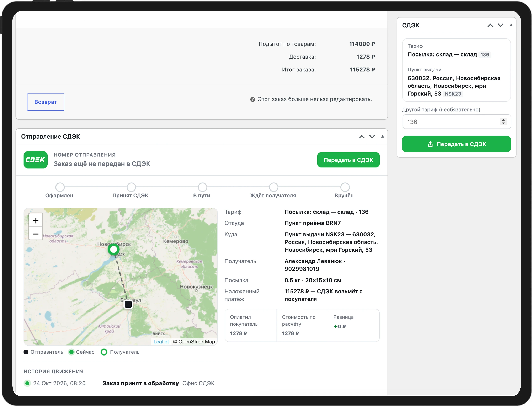532x406 pixels.
Task: Click the Сейчас legend entry
Action: 82,352
